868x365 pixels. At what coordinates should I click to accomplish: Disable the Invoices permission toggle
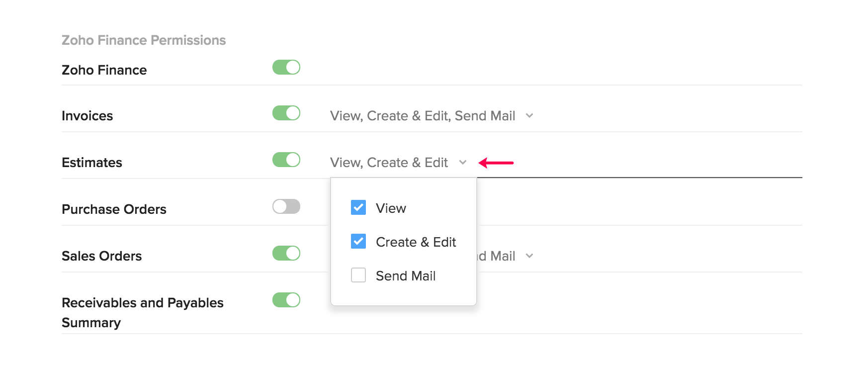click(x=286, y=113)
